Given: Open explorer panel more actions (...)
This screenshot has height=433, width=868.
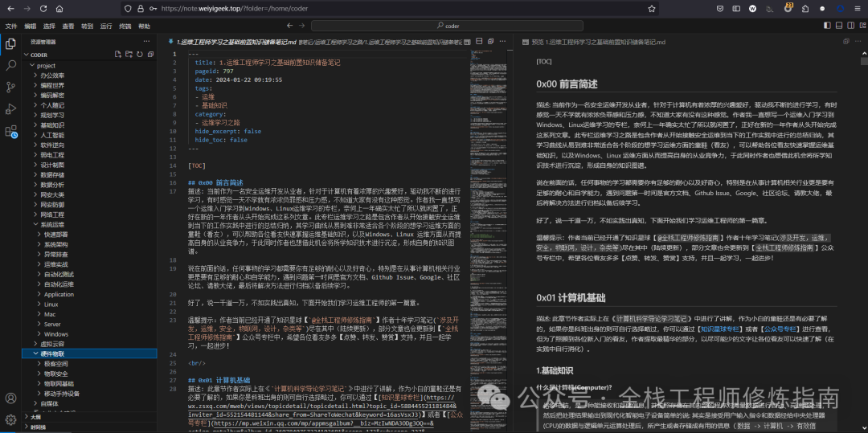Looking at the screenshot, I should pos(146,42).
